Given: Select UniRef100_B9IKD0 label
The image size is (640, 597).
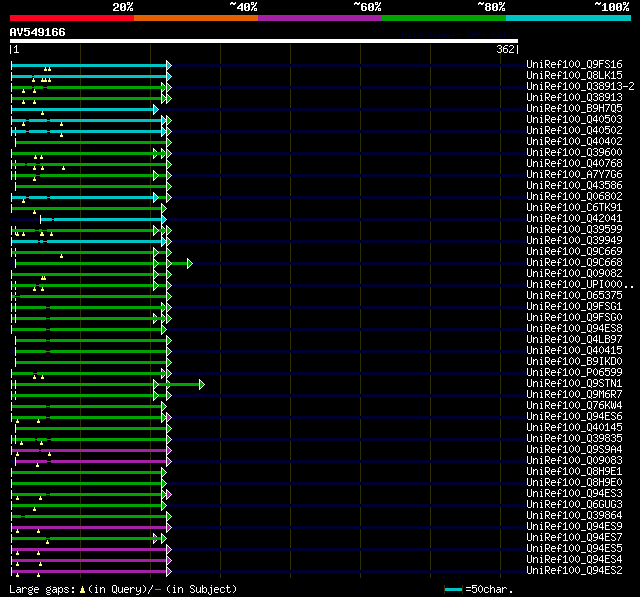Looking at the screenshot, I should coord(574,362).
